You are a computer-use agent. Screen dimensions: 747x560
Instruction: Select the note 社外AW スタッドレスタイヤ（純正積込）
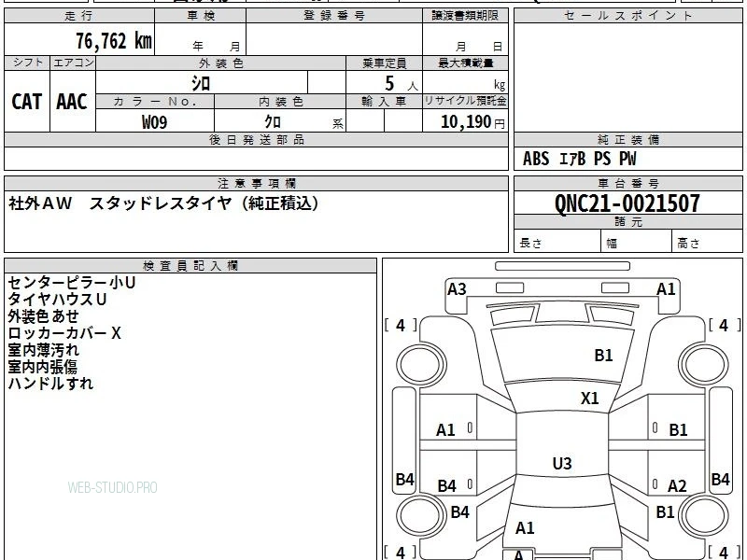tap(163, 203)
